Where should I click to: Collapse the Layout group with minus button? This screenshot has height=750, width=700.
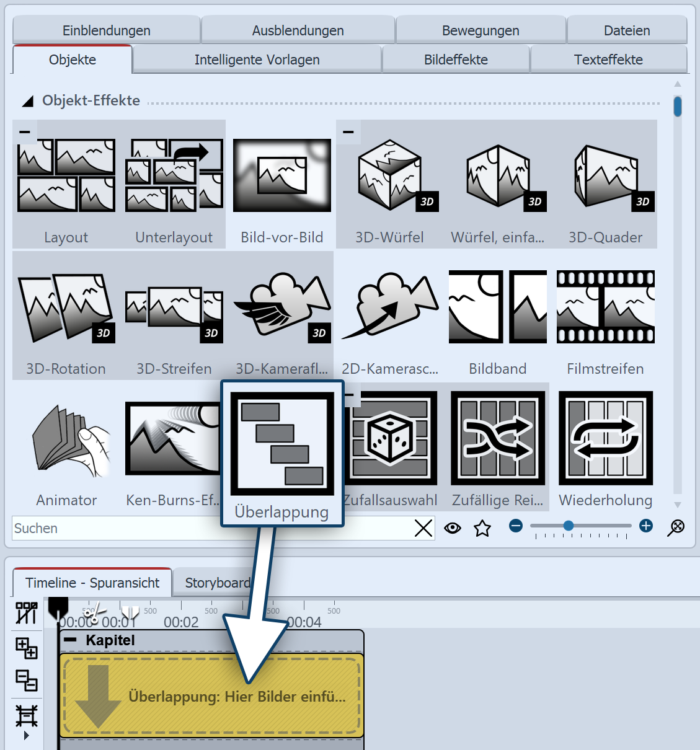click(x=24, y=132)
